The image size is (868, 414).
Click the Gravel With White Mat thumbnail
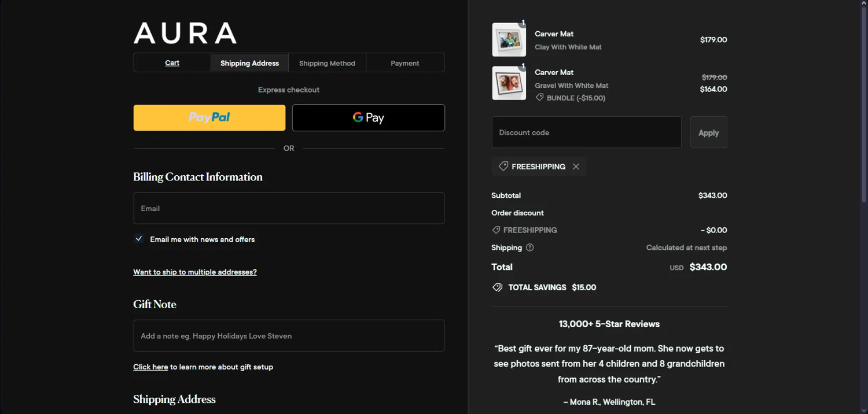[x=509, y=83]
